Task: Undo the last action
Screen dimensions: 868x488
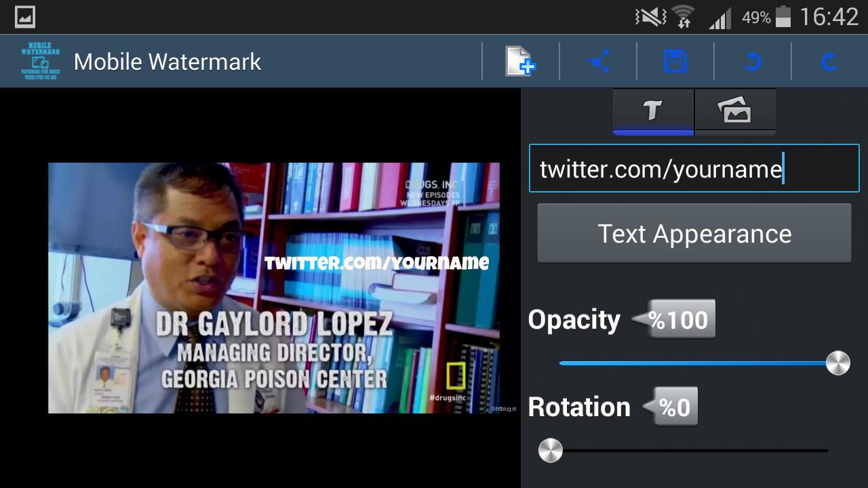Action: click(x=753, y=62)
